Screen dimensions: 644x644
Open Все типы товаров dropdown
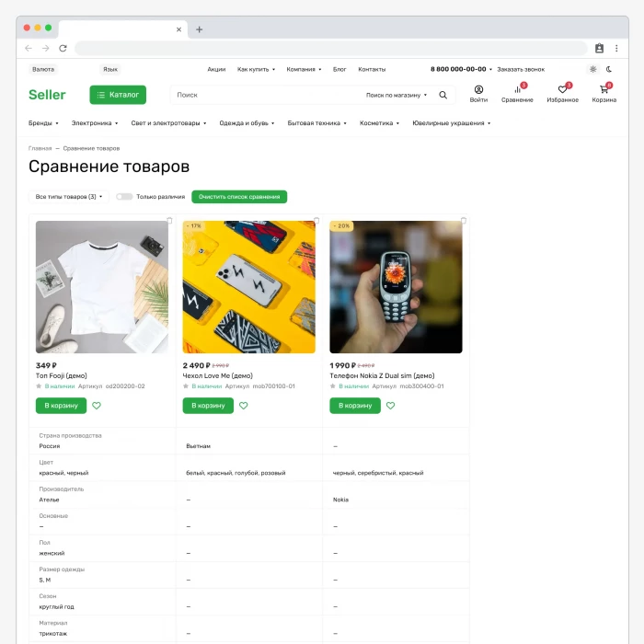coord(69,197)
